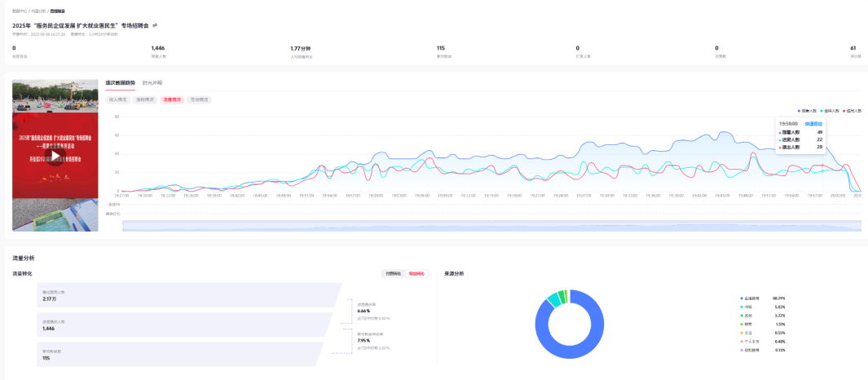Open 数据中心 in the breadcrumb
This screenshot has height=380, width=868.
[19, 11]
